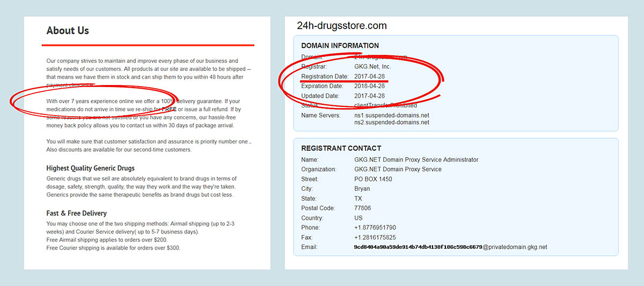644x286 pixels.
Task: Select the registration date value 2017-04-28
Action: [x=369, y=76]
